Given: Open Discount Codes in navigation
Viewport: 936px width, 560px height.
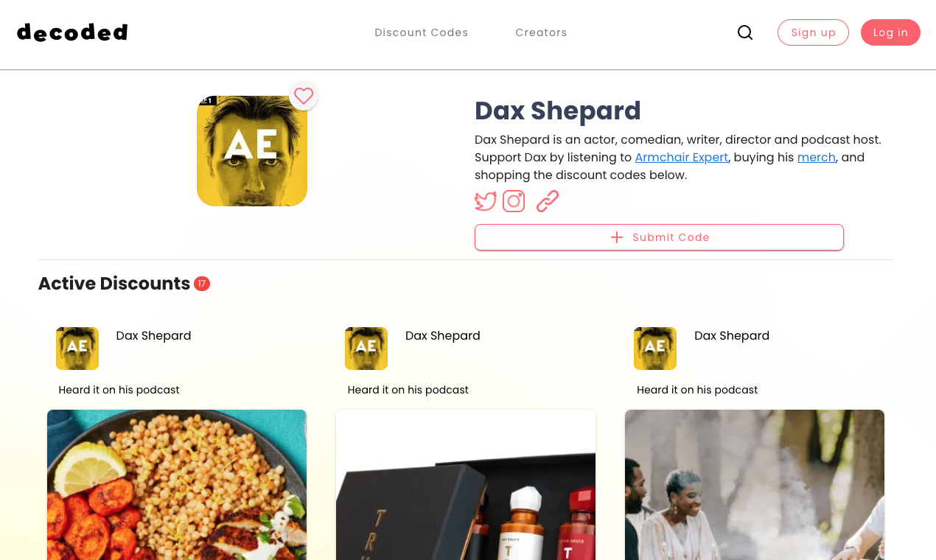Looking at the screenshot, I should pos(422,32).
